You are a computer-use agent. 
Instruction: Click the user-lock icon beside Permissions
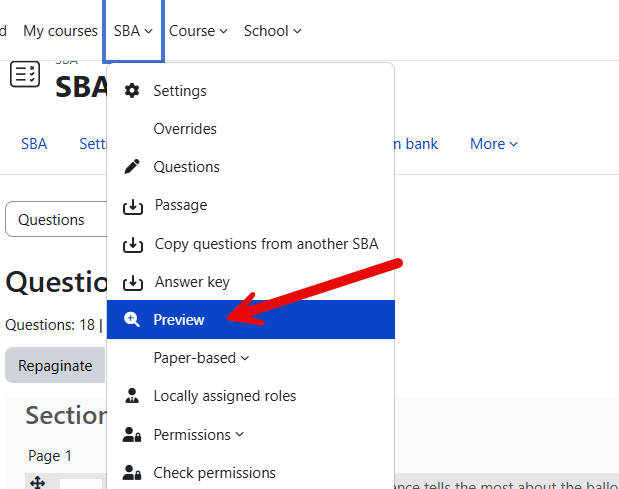132,435
